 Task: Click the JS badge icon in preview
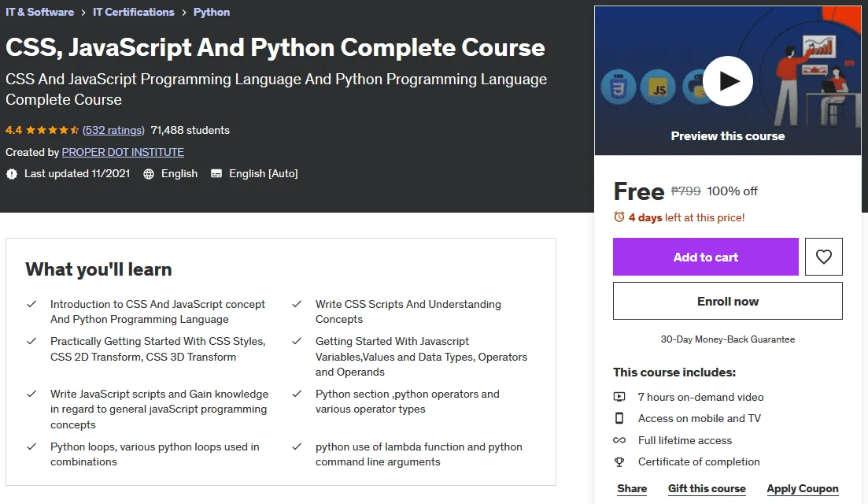coord(658,87)
